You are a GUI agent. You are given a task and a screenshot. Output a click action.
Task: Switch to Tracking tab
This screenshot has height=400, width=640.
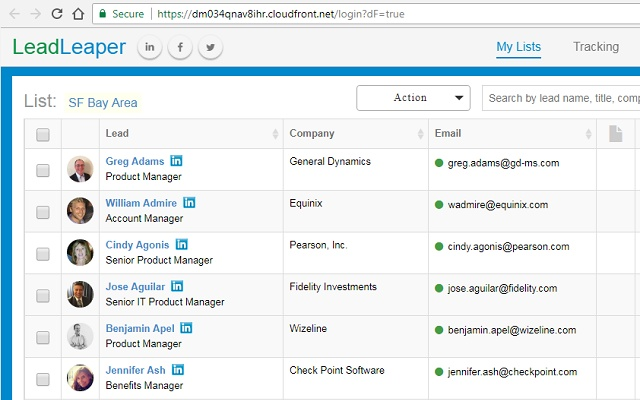[x=596, y=47]
